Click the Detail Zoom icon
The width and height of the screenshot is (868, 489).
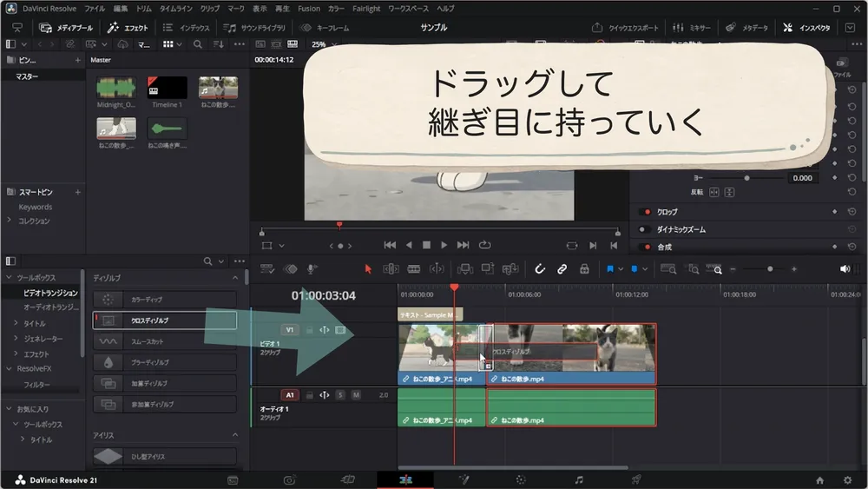pos(693,269)
